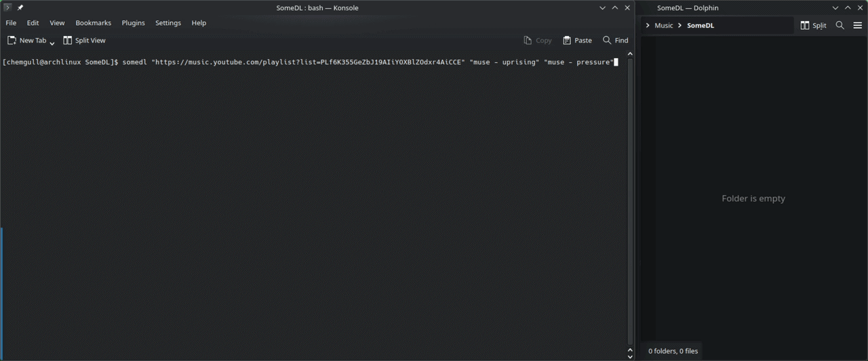This screenshot has height=361, width=868.
Task: Open the Bookmarks menu in Konsole
Action: tap(93, 23)
